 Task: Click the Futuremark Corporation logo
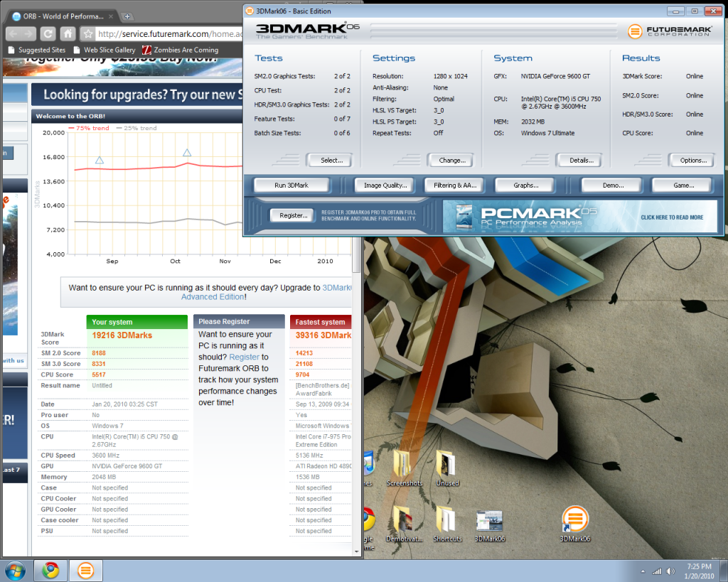coord(670,31)
